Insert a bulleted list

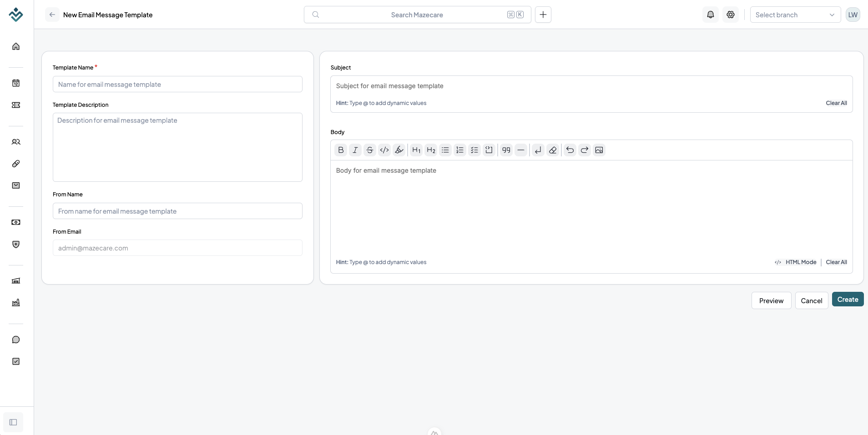(445, 150)
